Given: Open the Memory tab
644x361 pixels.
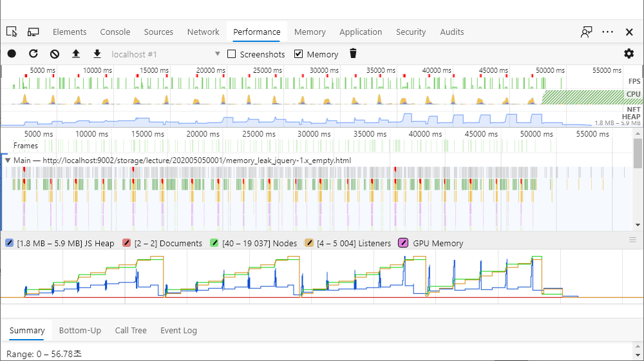Looking at the screenshot, I should coord(310,32).
